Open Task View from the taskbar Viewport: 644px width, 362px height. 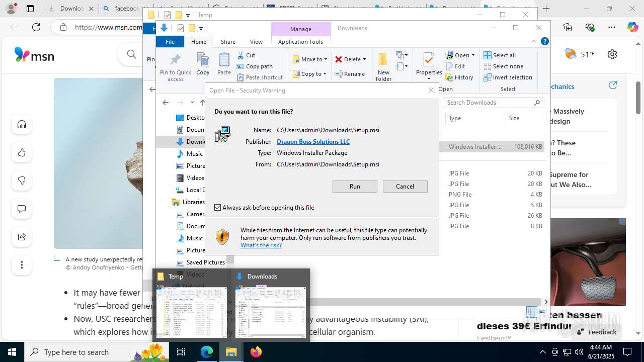pyautogui.click(x=181, y=352)
